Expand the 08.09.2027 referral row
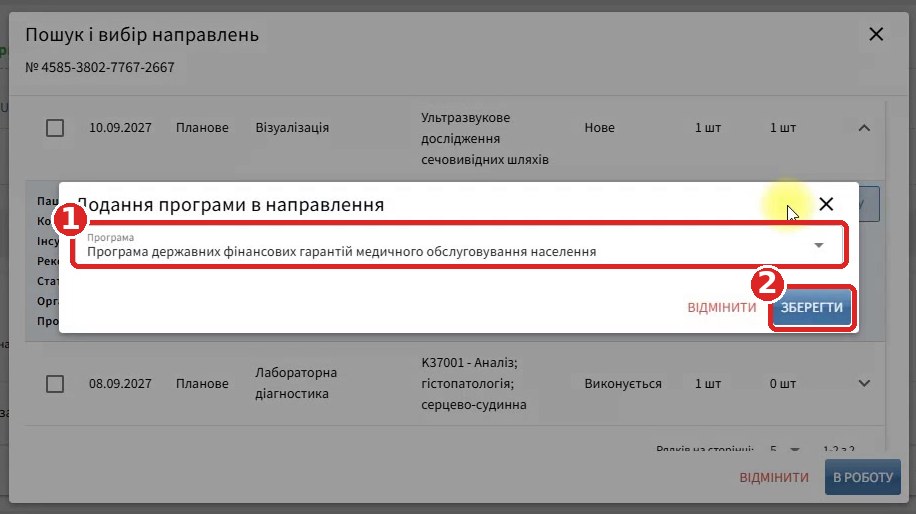Screen dimensions: 916x514 click(864, 383)
